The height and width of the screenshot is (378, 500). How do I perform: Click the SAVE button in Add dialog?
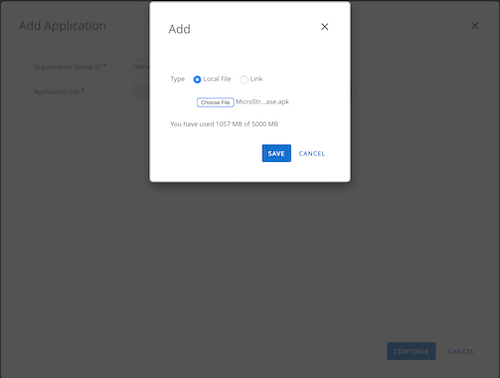(x=276, y=153)
